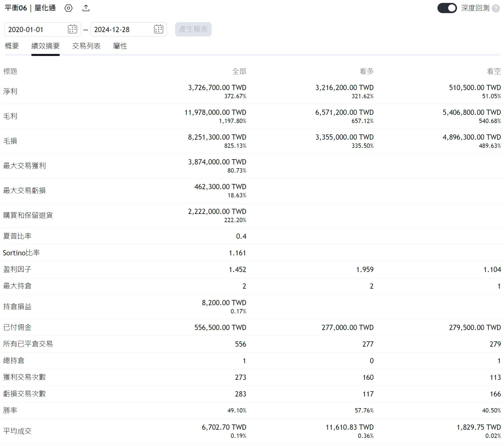Screen dimensions: 504x444
Task: Click long commission 277,000.00 TWD
Action: point(348,327)
